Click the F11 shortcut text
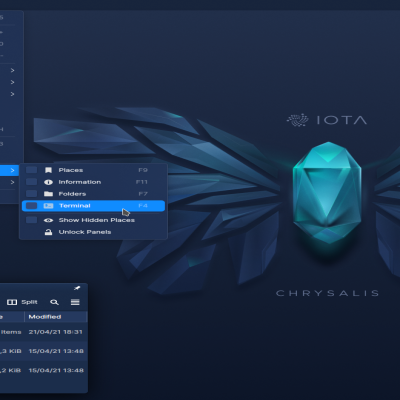This screenshot has width=400, height=400. (x=142, y=182)
